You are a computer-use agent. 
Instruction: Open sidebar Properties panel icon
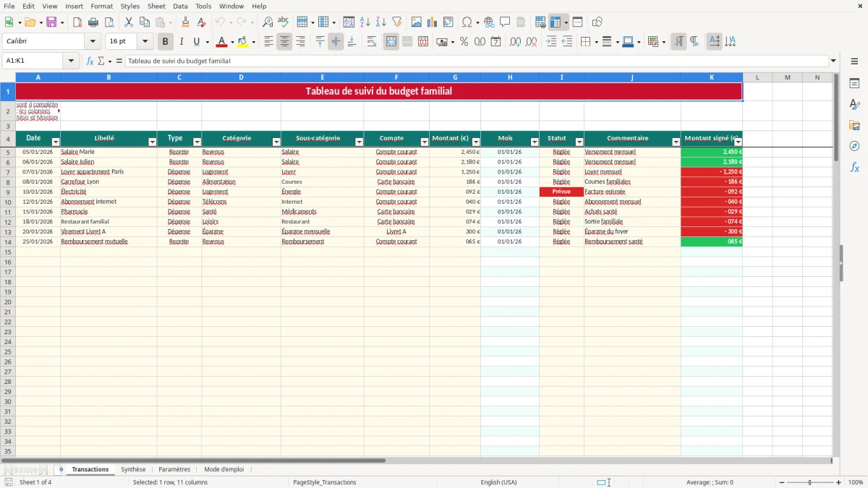[854, 84]
